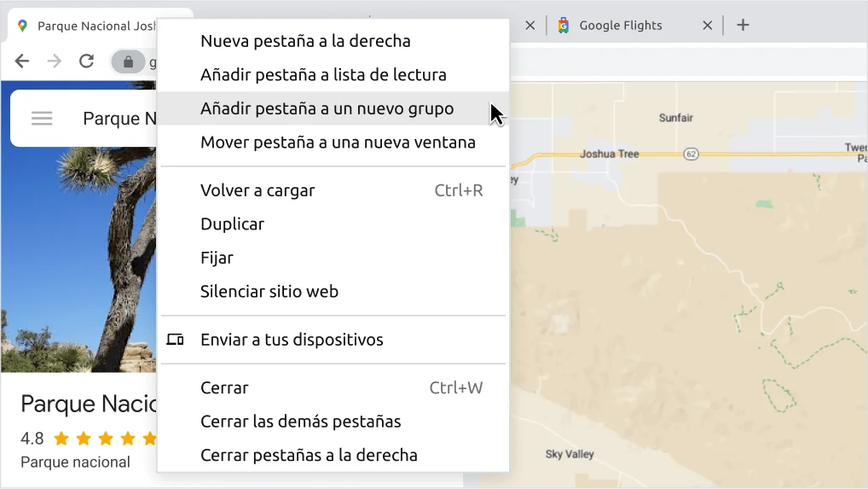
Task: Select Cerrar in the context menu
Action: [333, 387]
